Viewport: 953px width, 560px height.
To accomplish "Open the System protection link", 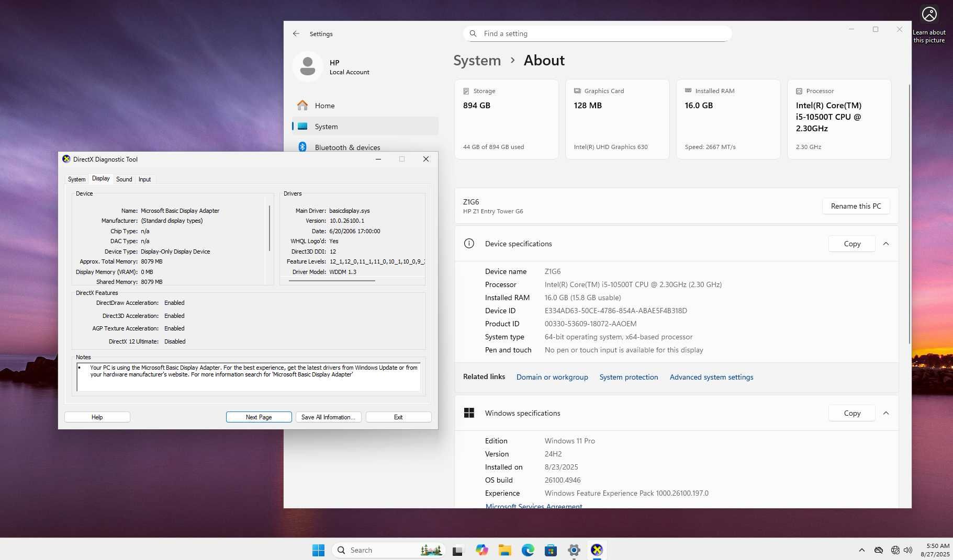I will tap(629, 377).
